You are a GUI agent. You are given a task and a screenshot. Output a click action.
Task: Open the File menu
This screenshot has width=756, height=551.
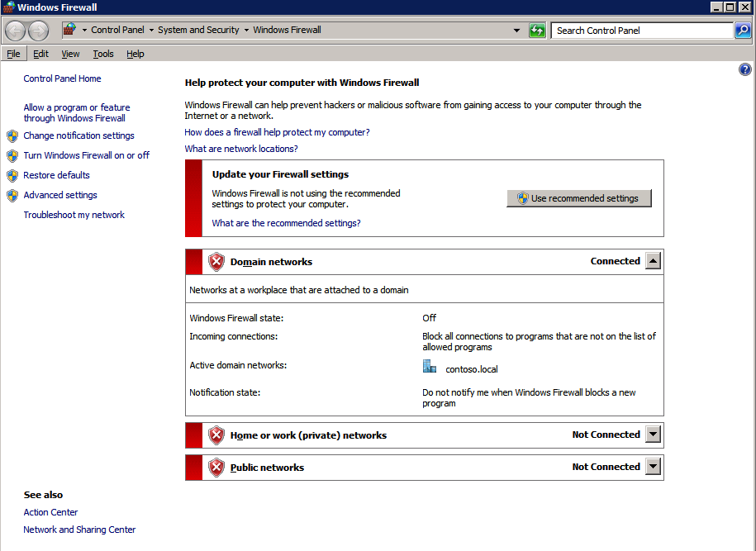[x=13, y=54]
